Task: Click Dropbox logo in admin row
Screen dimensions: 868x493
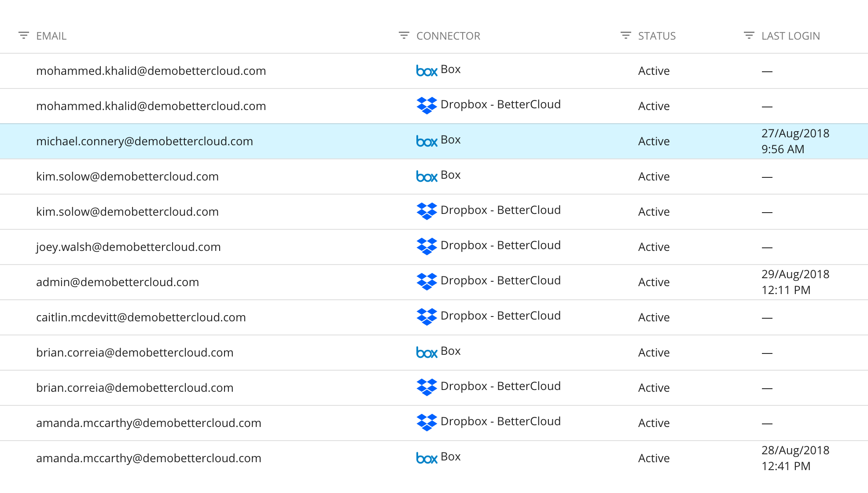Action: click(427, 281)
